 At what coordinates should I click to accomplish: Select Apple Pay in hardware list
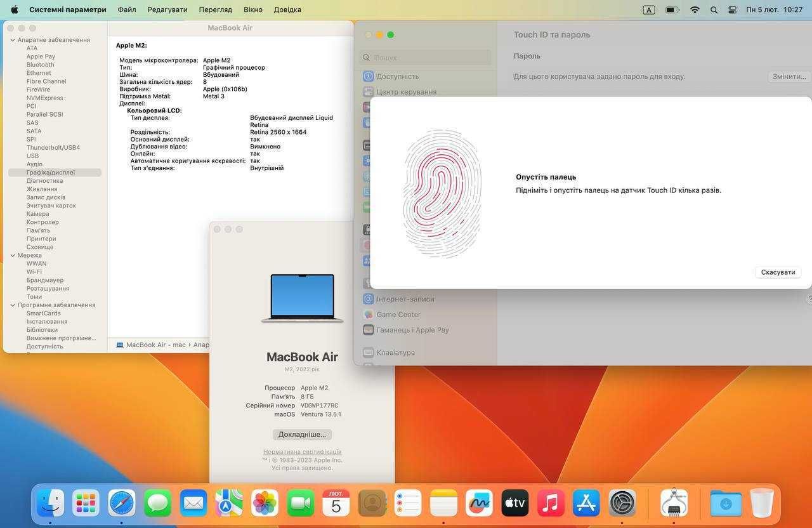point(41,56)
